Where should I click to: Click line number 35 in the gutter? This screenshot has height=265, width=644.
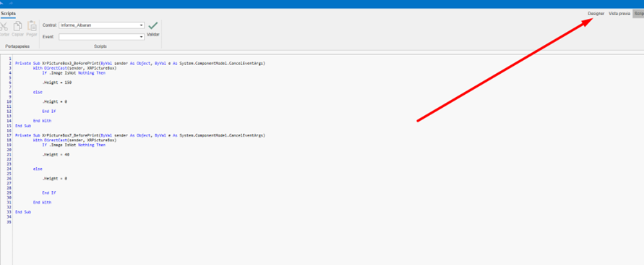pos(9,222)
